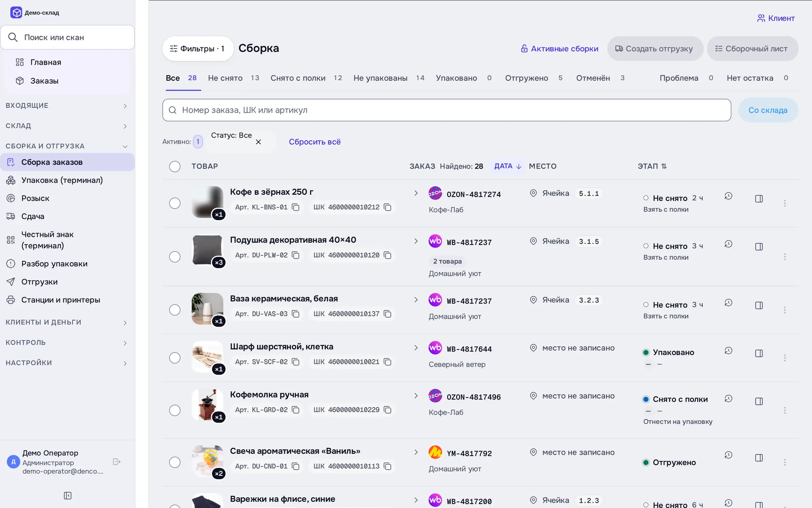Go to Отгрузки in the sidebar
Viewport: 812px width, 508px height.
[x=67, y=282]
